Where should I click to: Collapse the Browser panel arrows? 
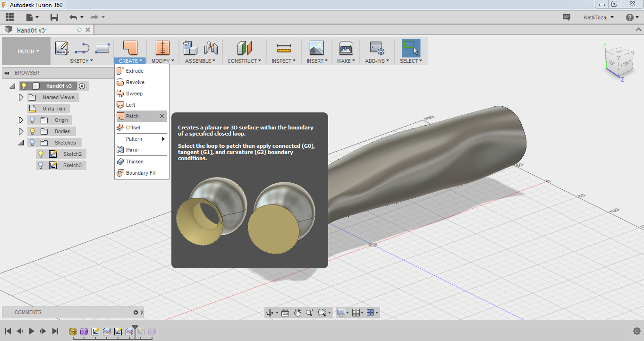pos(7,73)
